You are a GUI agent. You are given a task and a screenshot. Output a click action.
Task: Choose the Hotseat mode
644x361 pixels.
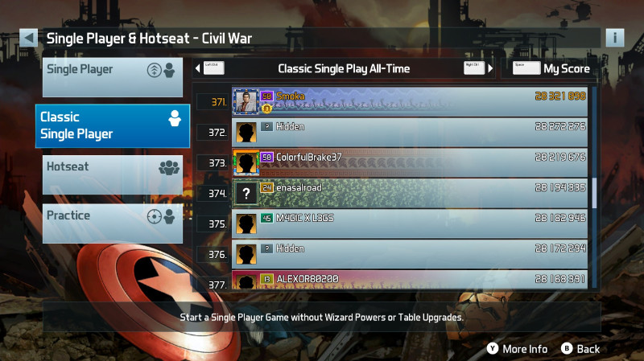click(x=113, y=174)
